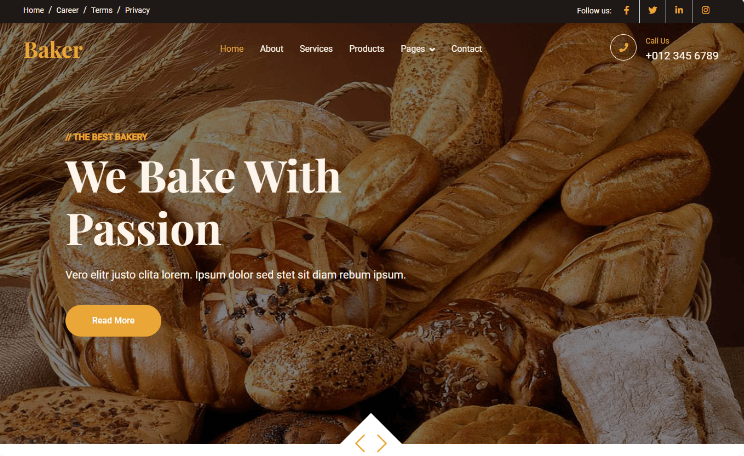The image size is (744, 456).
Task: Click the Privacy top bar link
Action: click(137, 10)
